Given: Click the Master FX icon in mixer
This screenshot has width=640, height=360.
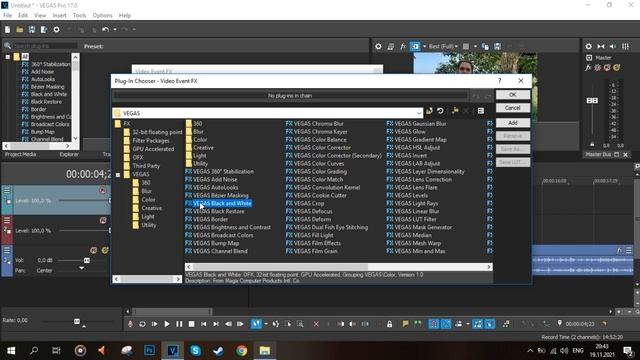Looking at the screenshot, I should [588, 68].
